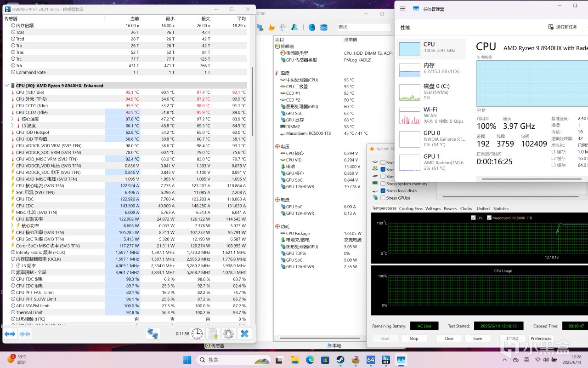
Task: Click the reset clock icon in HWiNFO
Action: (x=197, y=333)
